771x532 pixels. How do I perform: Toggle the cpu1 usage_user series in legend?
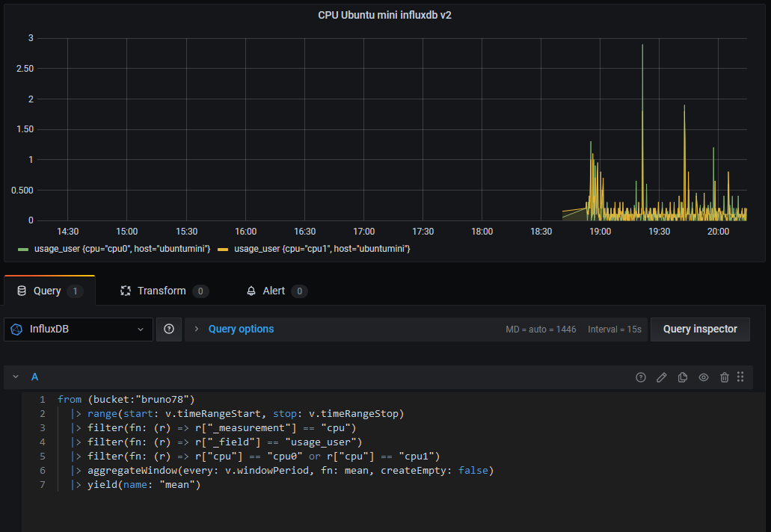(322, 248)
